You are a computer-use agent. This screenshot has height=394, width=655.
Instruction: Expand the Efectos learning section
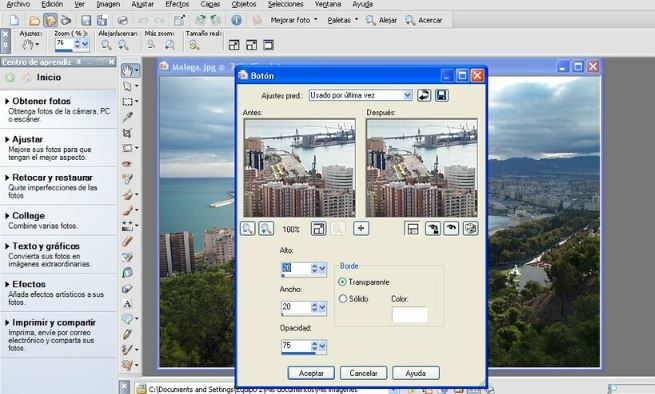coord(26,284)
